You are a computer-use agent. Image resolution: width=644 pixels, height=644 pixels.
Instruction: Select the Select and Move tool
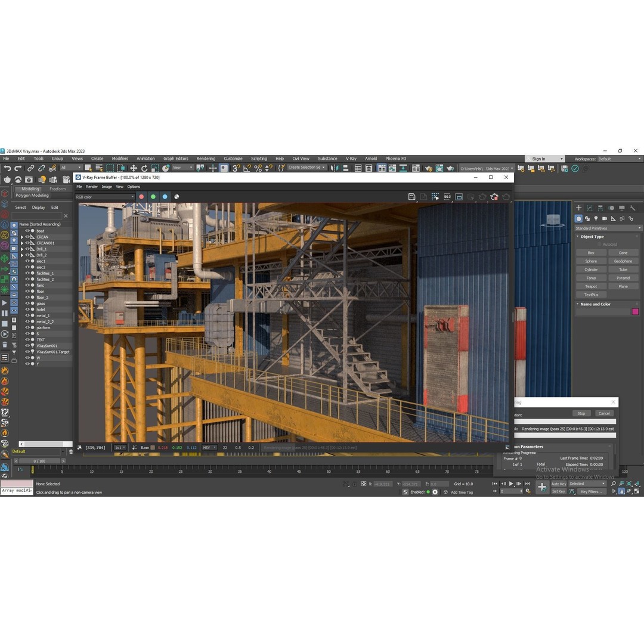click(134, 168)
